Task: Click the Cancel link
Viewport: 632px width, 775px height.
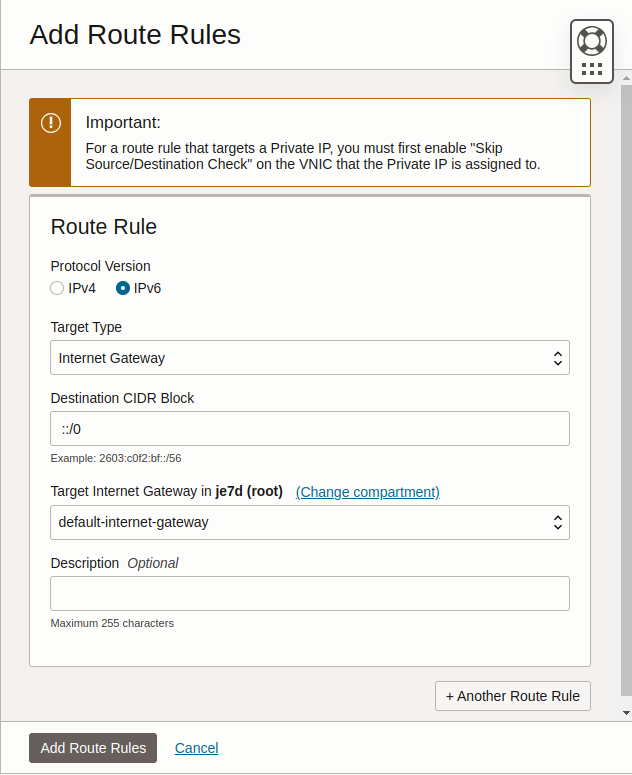Action: (197, 748)
